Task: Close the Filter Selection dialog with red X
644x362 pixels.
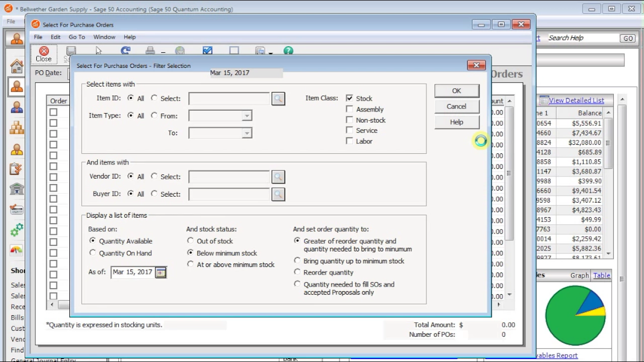Action: tap(476, 65)
